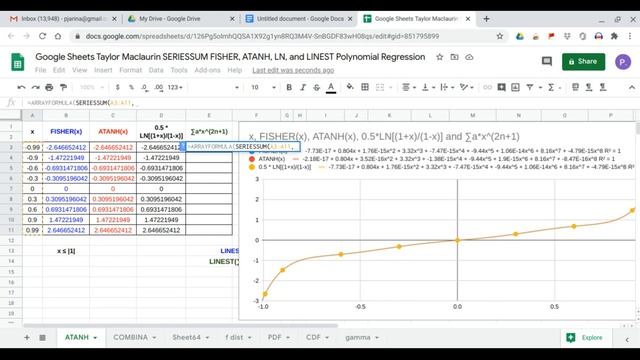The height and width of the screenshot is (360, 640).
Task: Click the Sheets home logo
Action: pyautogui.click(x=17, y=62)
